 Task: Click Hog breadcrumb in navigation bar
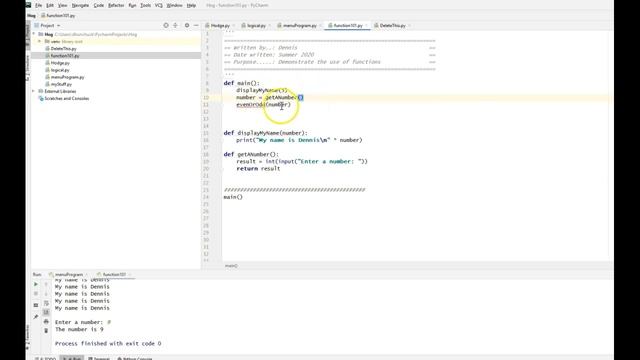point(31,16)
